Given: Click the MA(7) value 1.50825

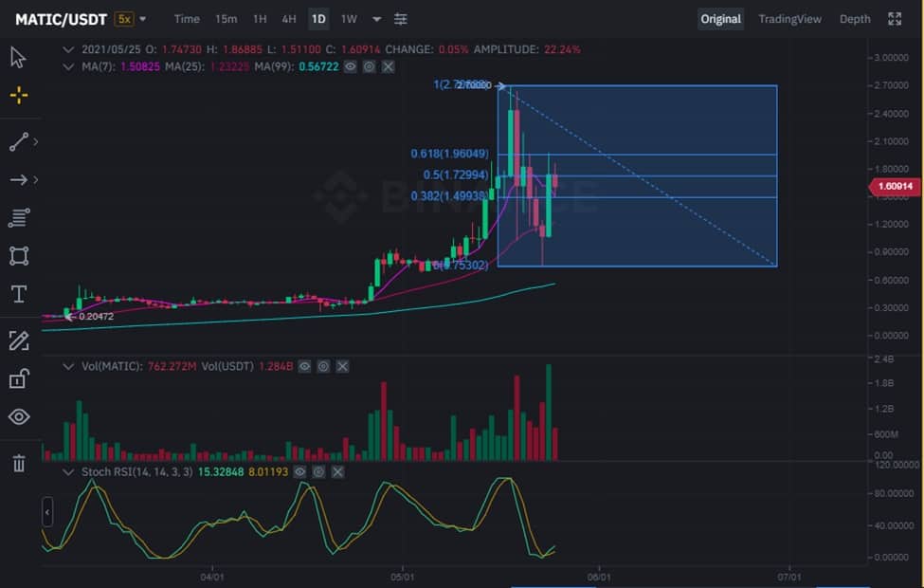Looking at the screenshot, I should [x=139, y=66].
